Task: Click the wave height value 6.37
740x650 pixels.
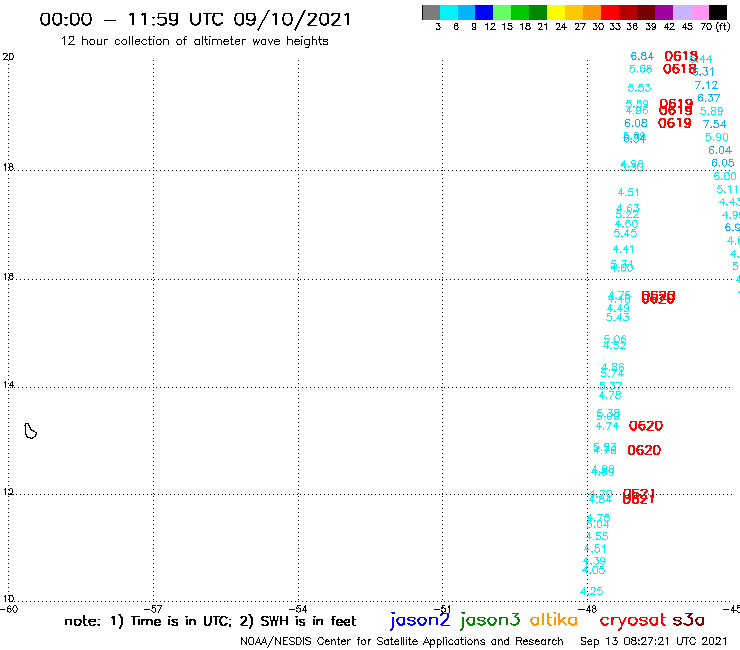Action: [709, 98]
